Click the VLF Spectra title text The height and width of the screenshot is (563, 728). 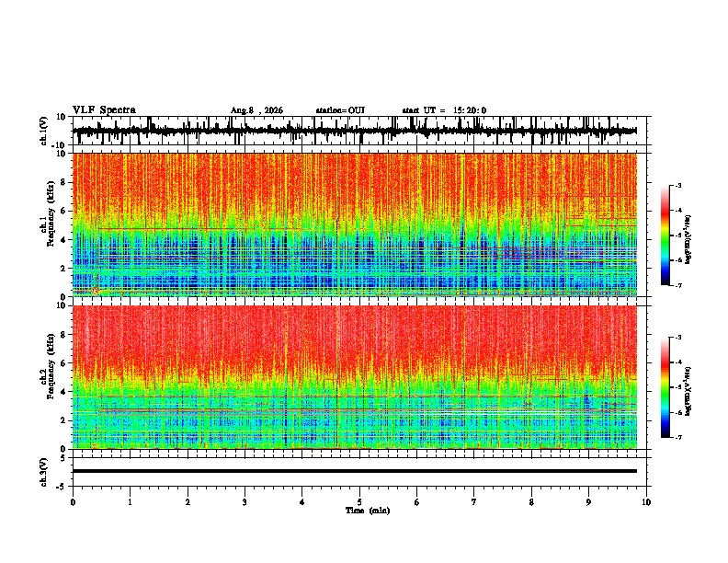click(x=104, y=110)
